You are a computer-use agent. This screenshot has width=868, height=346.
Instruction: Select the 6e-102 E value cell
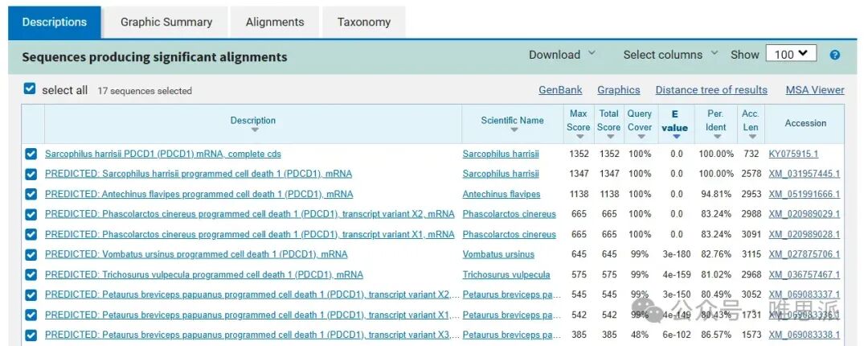point(677,335)
